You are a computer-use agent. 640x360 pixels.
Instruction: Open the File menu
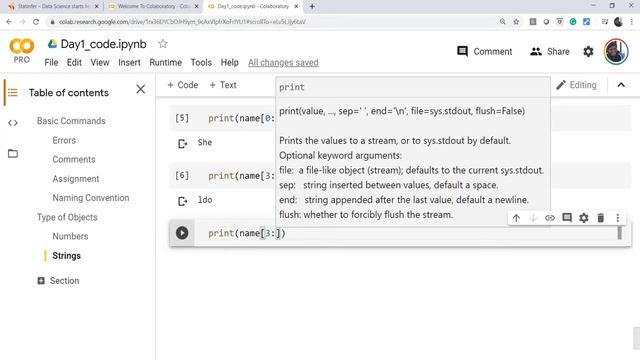click(x=51, y=62)
